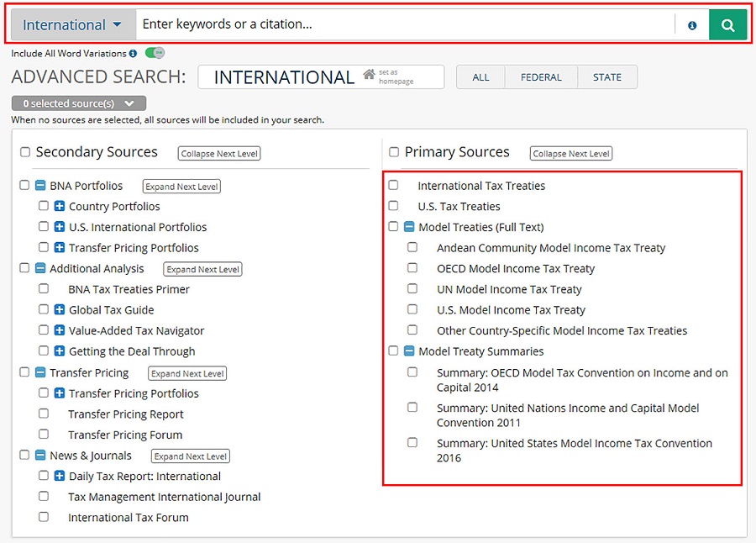The image size is (756, 543).
Task: Toggle Include All Word Variations switch
Action: tap(155, 53)
